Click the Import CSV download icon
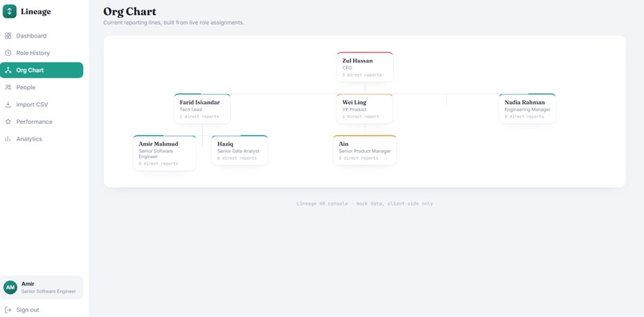The height and width of the screenshot is (317, 644). 8,105
